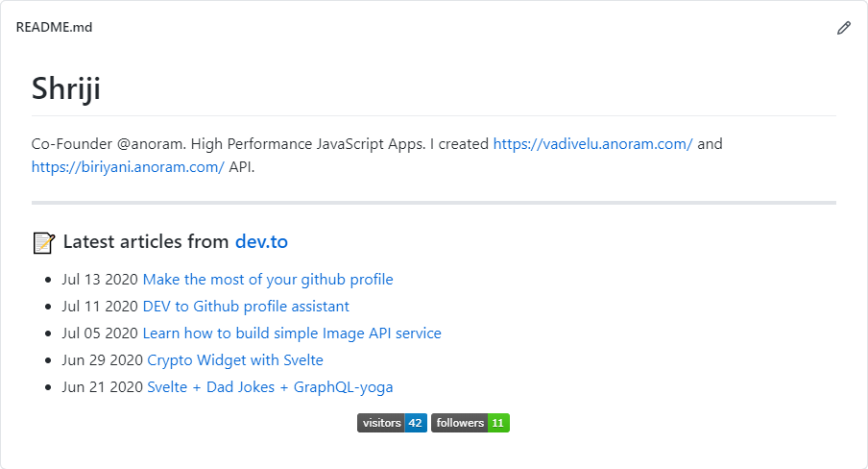
Task: Click the Jul 13 2020 date text
Action: pyautogui.click(x=100, y=280)
